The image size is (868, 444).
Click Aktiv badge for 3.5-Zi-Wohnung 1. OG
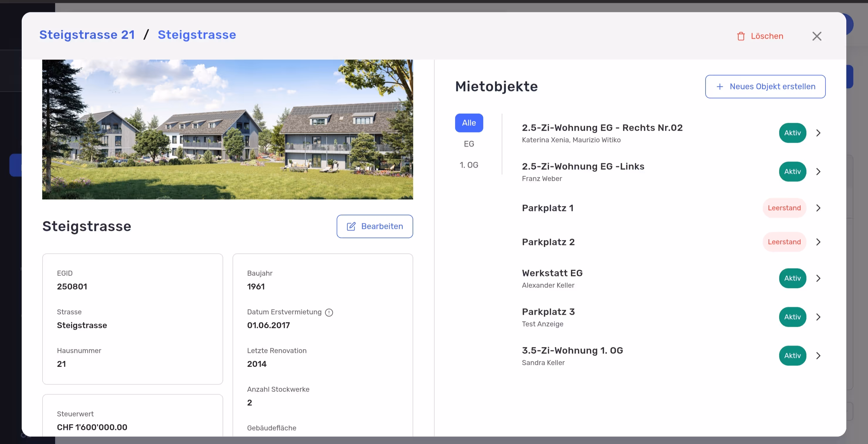[792, 356]
